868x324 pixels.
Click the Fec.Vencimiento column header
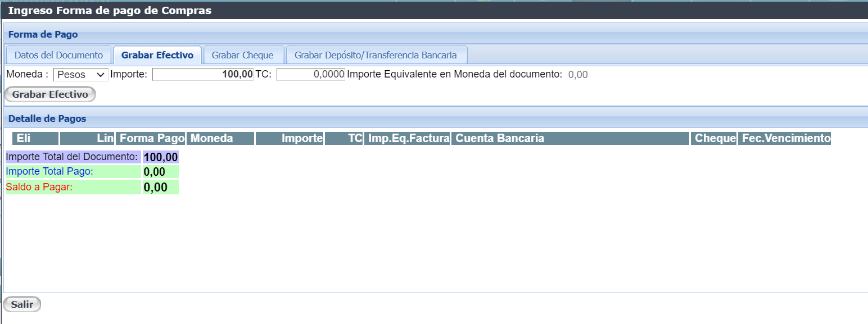[x=785, y=138]
